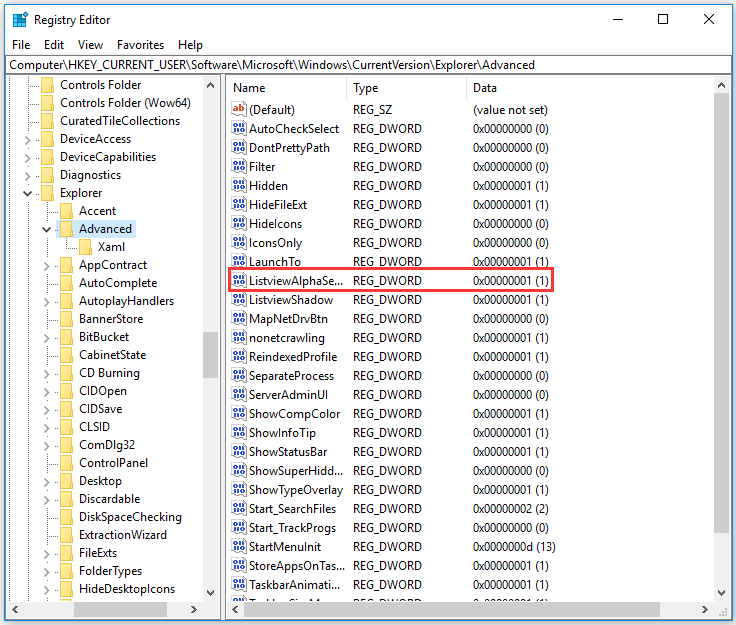Click the nonetcrawling DWORD icon
Viewport: 736px width, 625px height.
238,337
